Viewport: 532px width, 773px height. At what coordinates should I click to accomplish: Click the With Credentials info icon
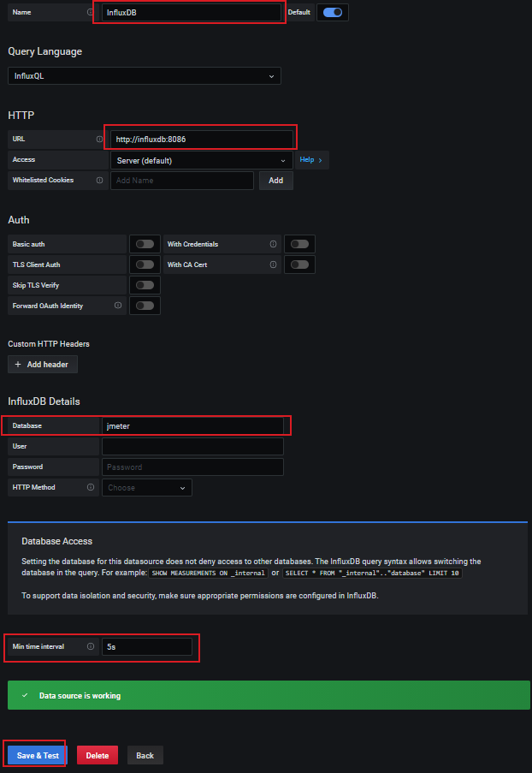(273, 244)
